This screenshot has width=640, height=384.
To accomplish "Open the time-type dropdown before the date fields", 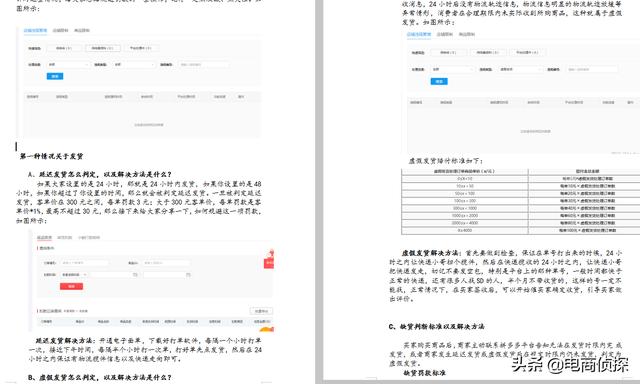I will (74, 275).
